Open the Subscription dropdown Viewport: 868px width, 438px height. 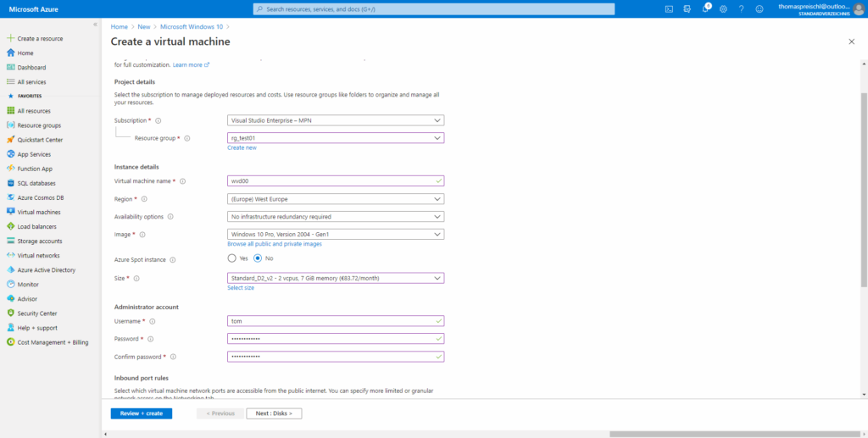click(x=336, y=120)
